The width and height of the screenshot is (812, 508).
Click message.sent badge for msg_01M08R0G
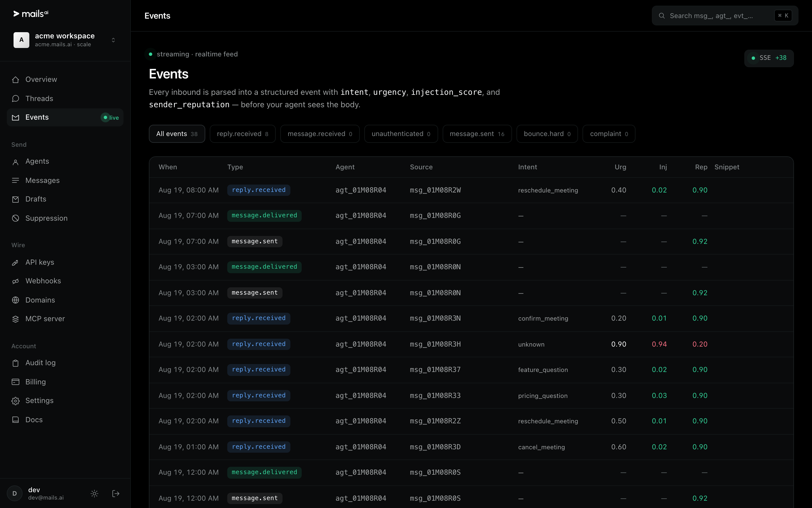click(255, 242)
